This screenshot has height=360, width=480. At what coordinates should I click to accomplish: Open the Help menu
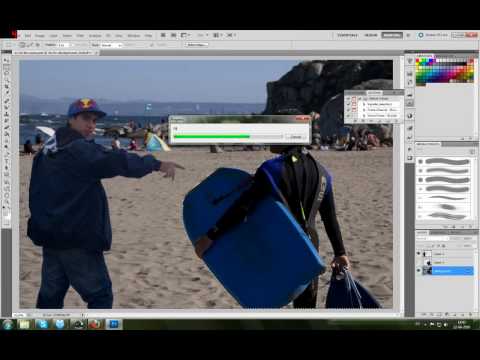(148, 35)
